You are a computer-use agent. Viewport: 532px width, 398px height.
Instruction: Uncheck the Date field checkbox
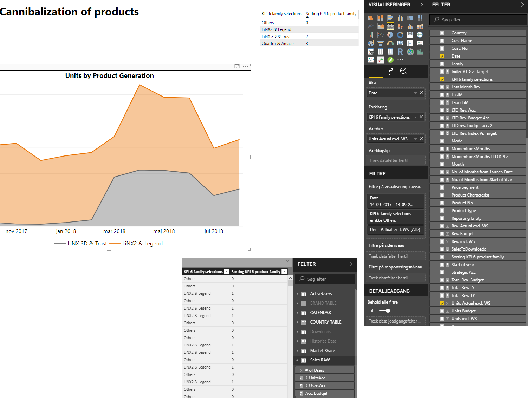coord(442,56)
